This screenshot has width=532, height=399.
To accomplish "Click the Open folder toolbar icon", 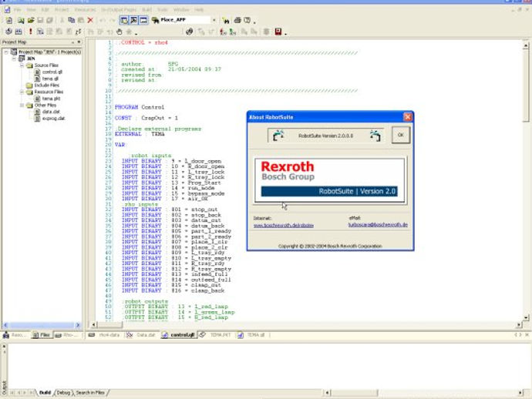I will 31,20.
